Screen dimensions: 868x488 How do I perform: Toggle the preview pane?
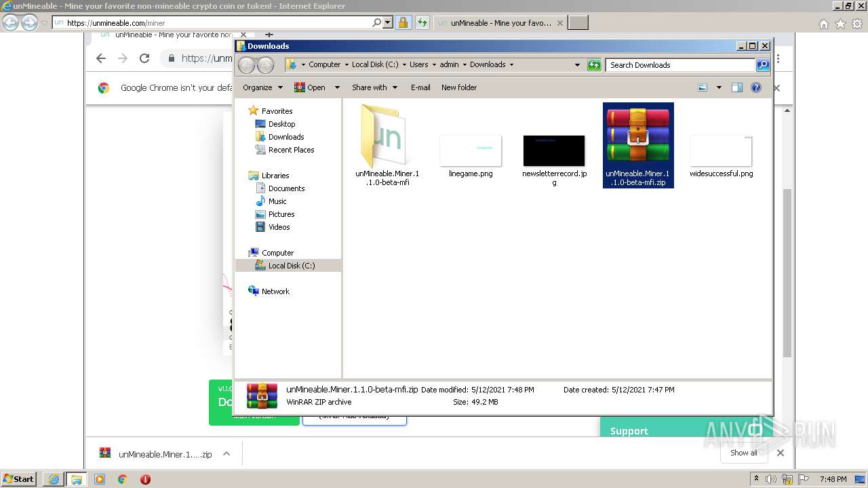click(737, 87)
